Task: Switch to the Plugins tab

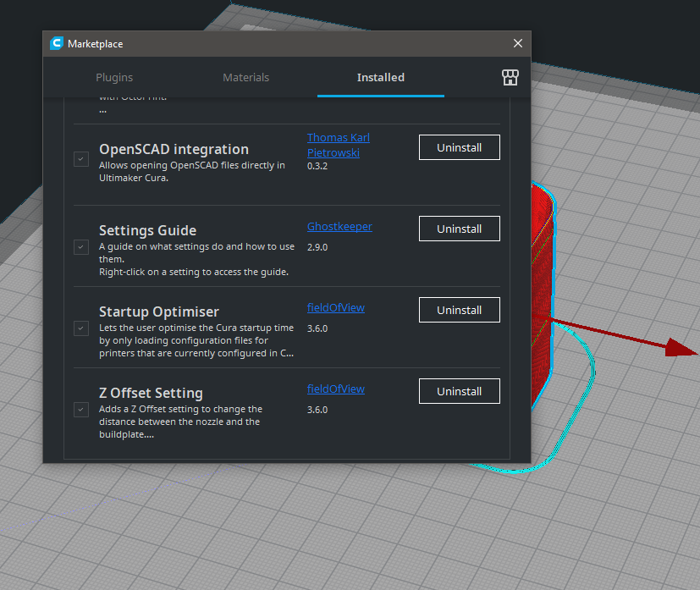Action: (114, 77)
